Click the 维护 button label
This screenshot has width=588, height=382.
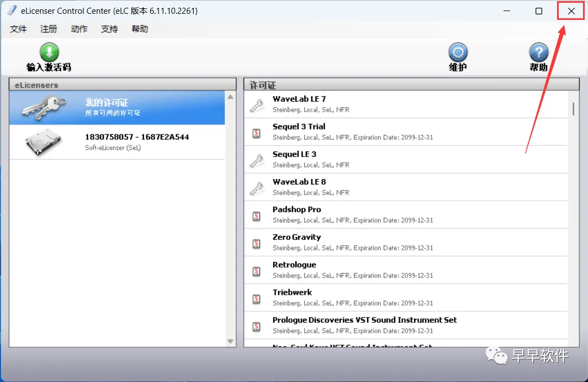click(x=458, y=67)
